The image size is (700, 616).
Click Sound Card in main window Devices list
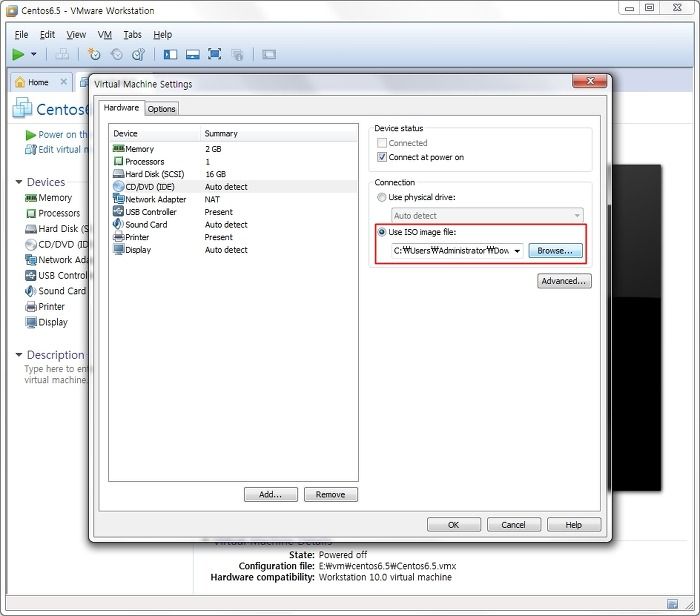pos(56,291)
